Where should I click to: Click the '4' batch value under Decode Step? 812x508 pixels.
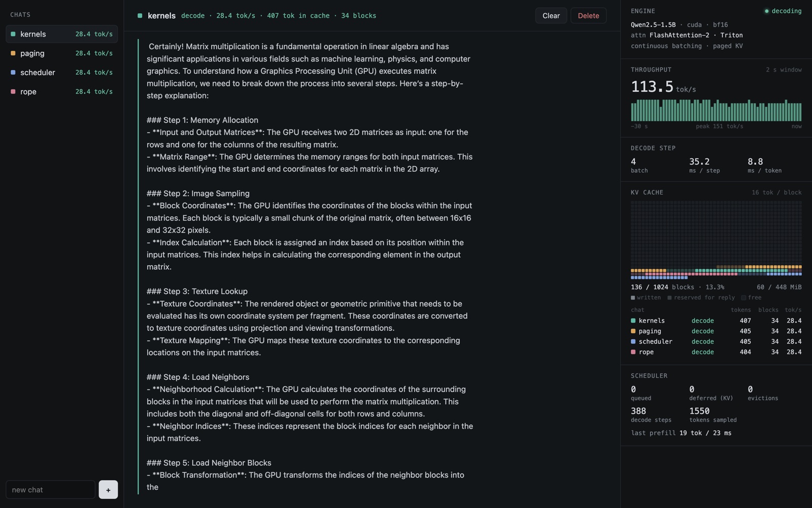point(633,162)
